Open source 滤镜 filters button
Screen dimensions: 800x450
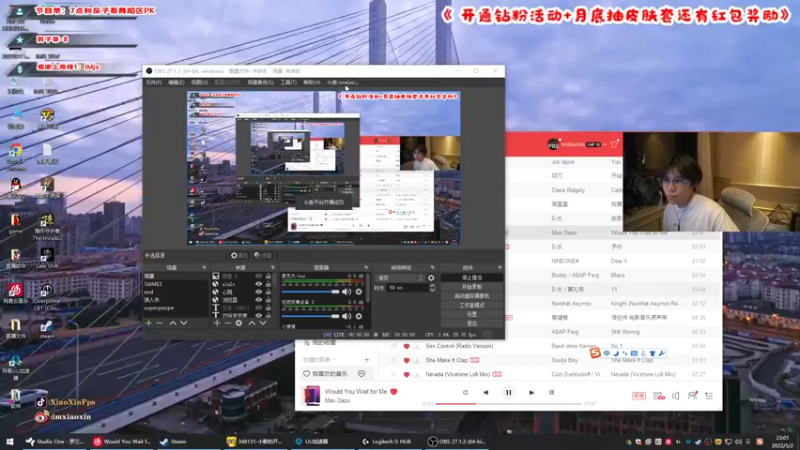pos(263,255)
